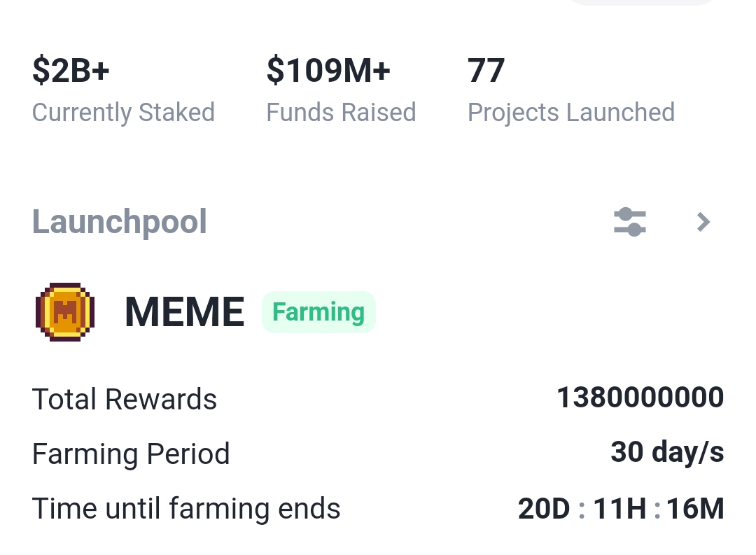The height and width of the screenshot is (555, 756).
Task: Select the sliders adjustment icon beside Launchpool
Action: point(629,222)
